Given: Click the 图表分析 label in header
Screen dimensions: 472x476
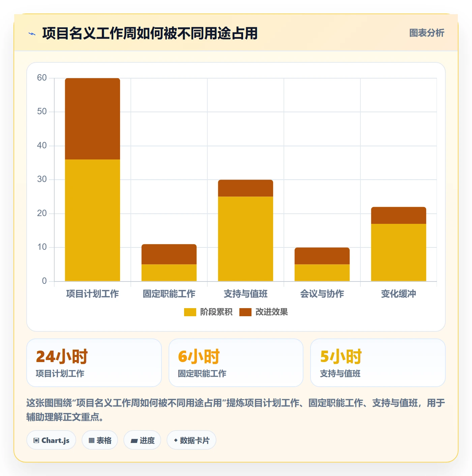Looking at the screenshot, I should pyautogui.click(x=426, y=33).
